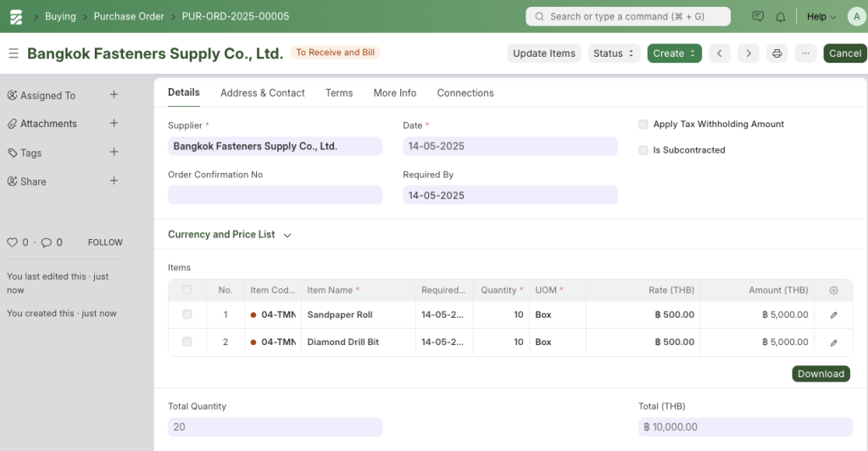Click the Required By date field

pyautogui.click(x=509, y=195)
